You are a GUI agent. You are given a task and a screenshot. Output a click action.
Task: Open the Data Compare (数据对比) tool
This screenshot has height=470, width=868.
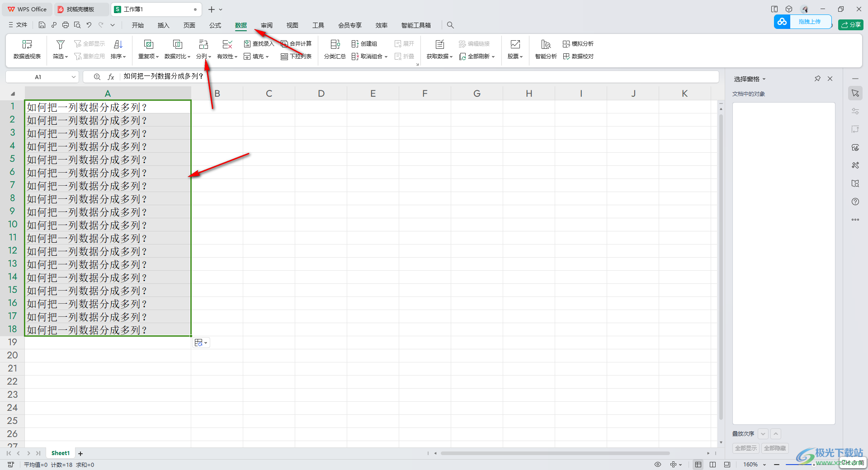177,49
